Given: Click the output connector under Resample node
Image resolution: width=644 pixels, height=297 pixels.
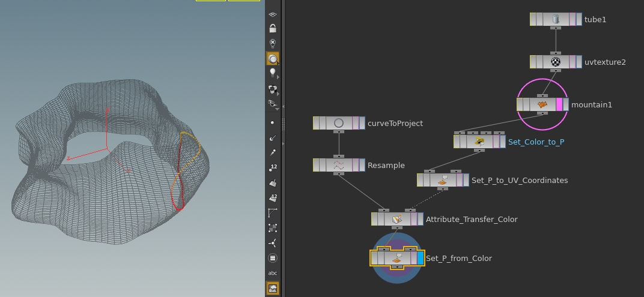Looking at the screenshot, I should click(x=339, y=173).
